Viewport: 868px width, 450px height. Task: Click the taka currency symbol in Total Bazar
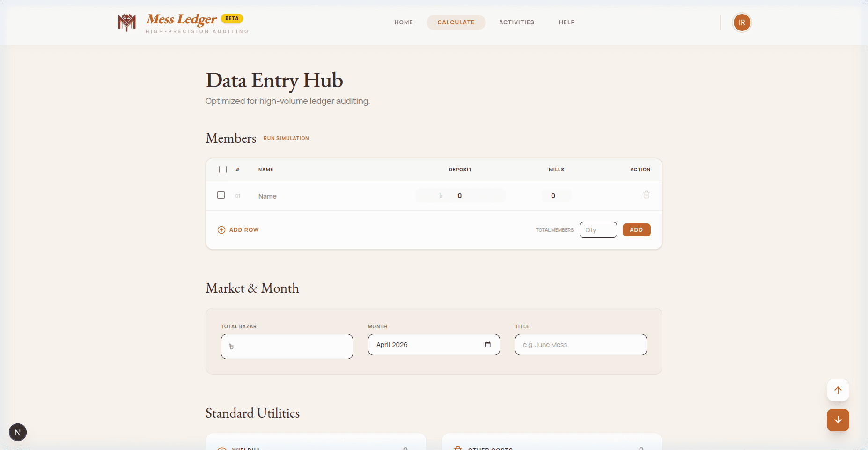pyautogui.click(x=230, y=347)
